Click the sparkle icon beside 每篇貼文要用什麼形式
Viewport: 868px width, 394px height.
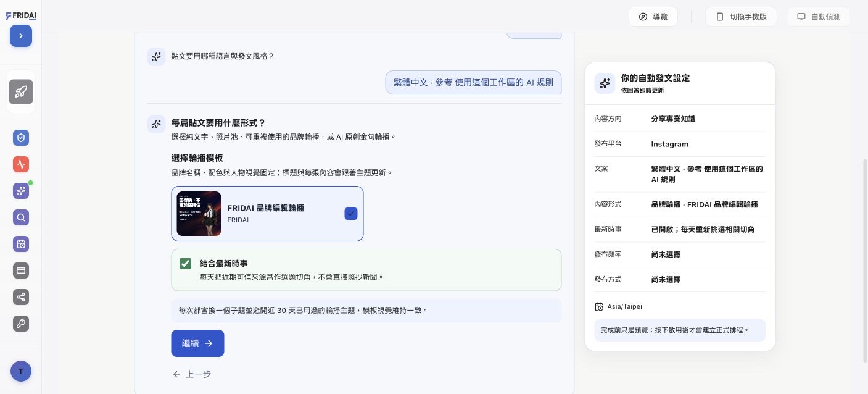tap(156, 124)
